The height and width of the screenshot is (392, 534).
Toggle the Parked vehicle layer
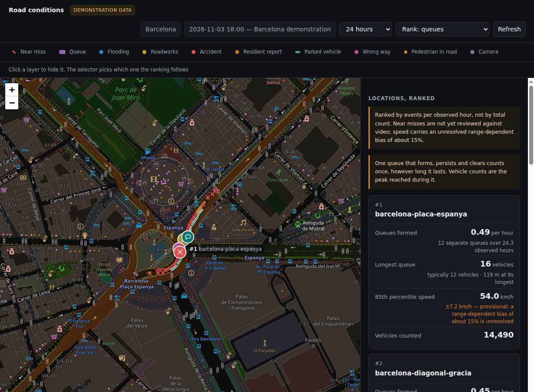(318, 51)
